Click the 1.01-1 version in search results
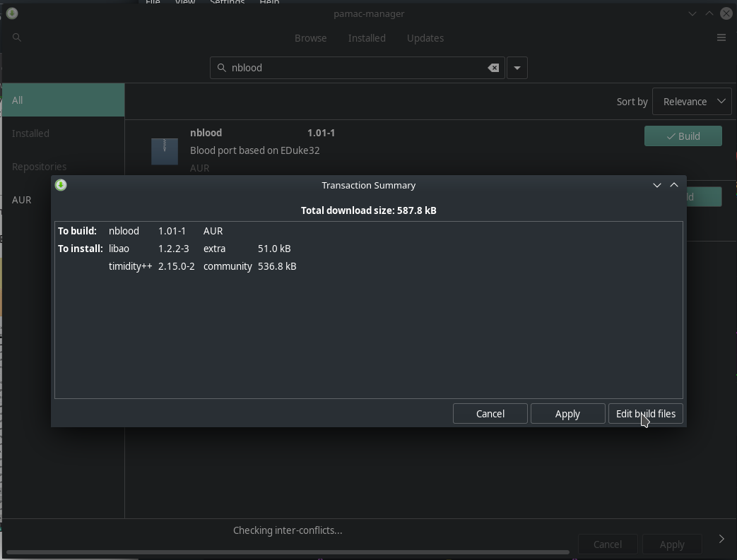Image resolution: width=737 pixels, height=560 pixels. point(321,133)
